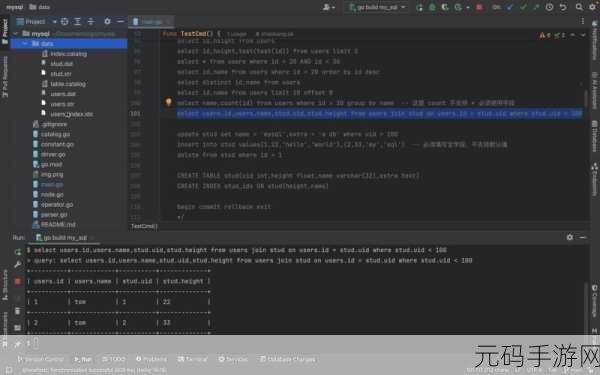The image size is (600, 375).
Task: Click the mysql breadcrumb in navigation bar
Action: [14, 7]
